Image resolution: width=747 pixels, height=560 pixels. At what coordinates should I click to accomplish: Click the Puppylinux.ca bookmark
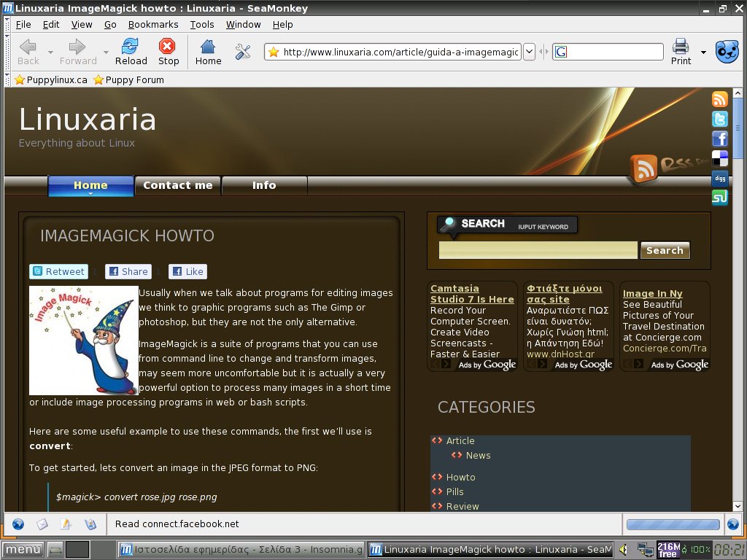pyautogui.click(x=51, y=79)
